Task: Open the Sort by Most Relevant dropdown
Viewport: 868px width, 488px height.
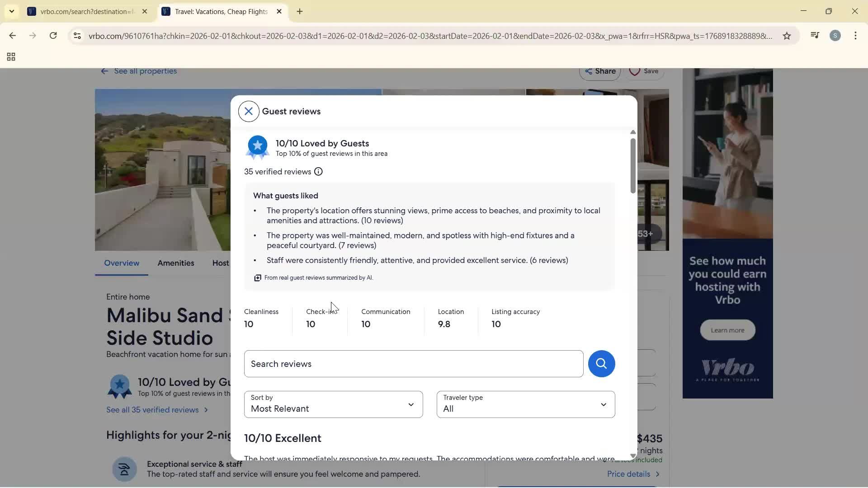Action: coord(333,404)
